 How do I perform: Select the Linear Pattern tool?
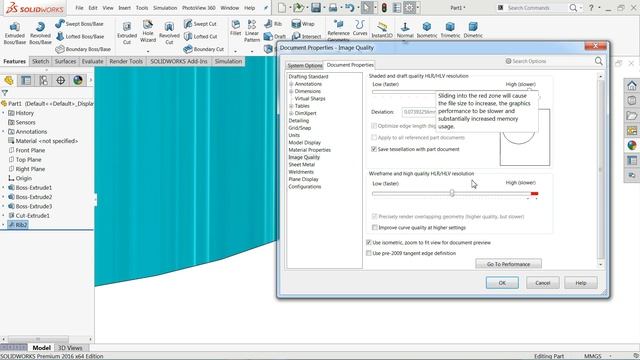(252, 31)
